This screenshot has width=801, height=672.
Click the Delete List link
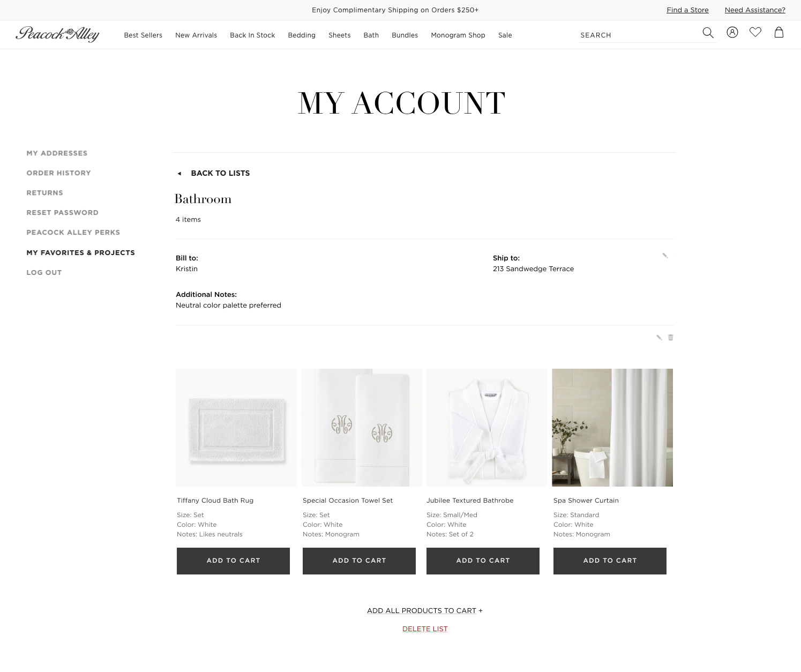[425, 629]
